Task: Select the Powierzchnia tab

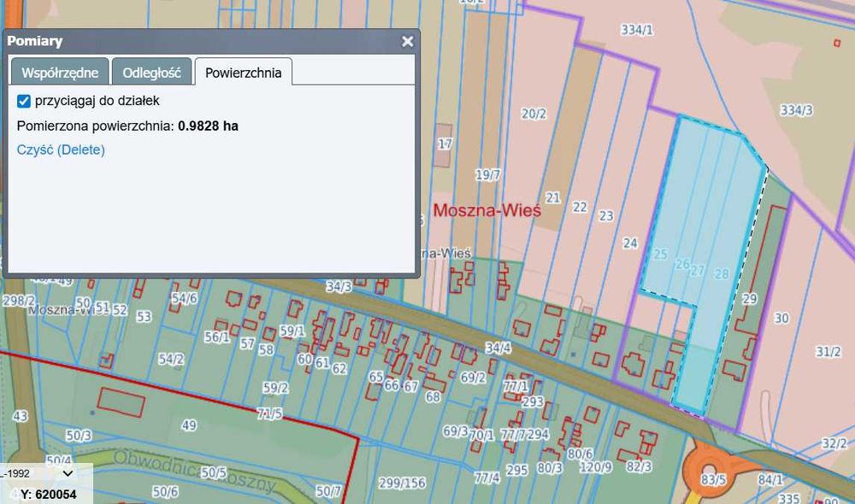Action: (243, 72)
